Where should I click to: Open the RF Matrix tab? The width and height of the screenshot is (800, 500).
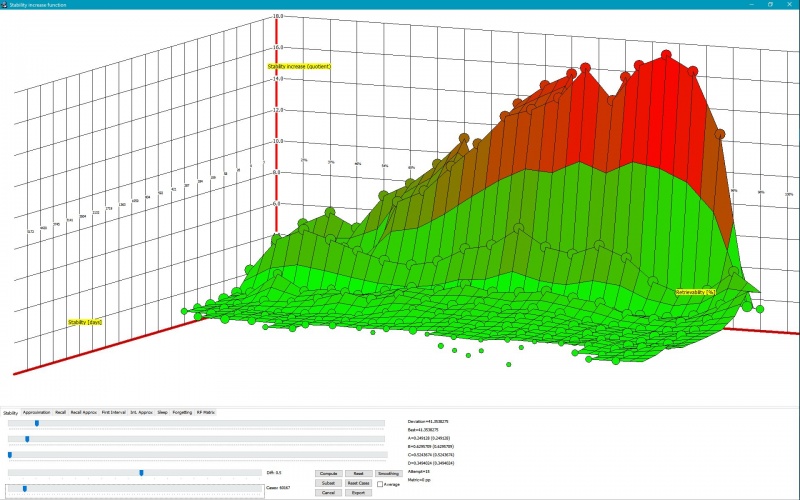(206, 412)
